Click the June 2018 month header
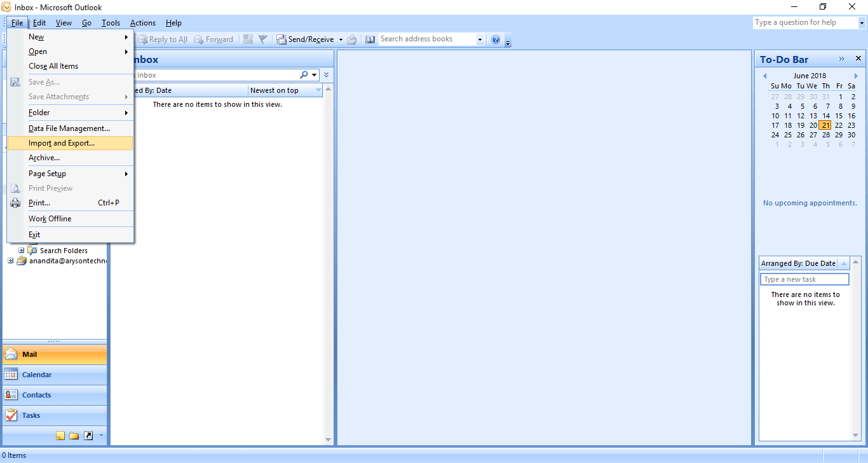 tap(810, 76)
